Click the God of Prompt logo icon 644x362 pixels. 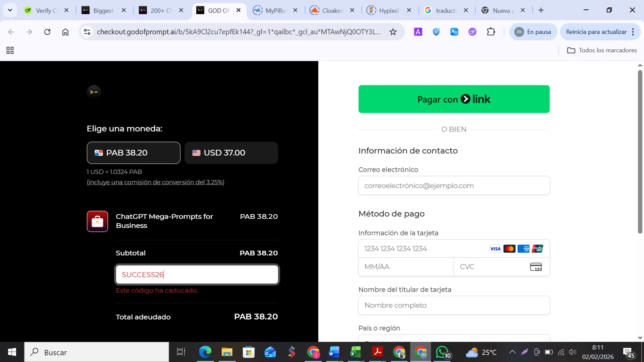pyautogui.click(x=94, y=92)
